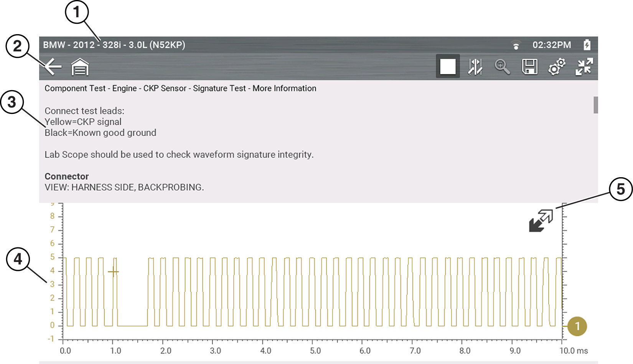Tap the battery charging indicator

(x=587, y=45)
